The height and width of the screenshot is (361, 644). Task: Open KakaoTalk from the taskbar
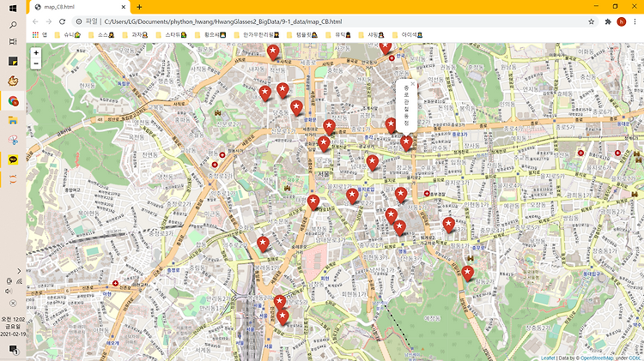[x=13, y=159]
